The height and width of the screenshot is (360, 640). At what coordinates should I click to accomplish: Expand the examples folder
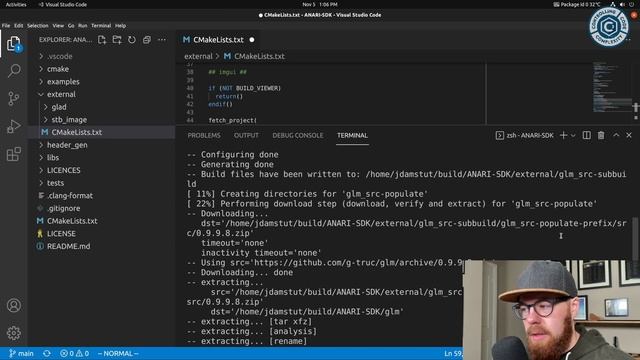click(x=101, y=82)
